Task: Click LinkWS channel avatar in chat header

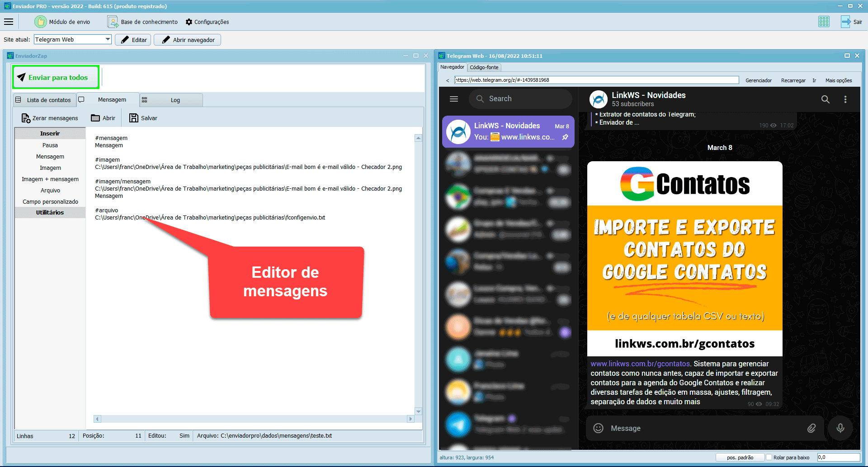Action: coord(598,99)
